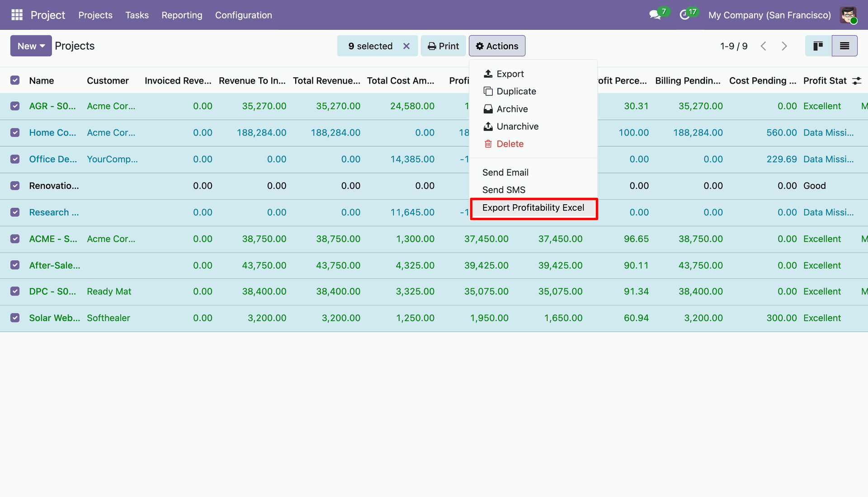The width and height of the screenshot is (868, 497).
Task: Open the activities clock icon
Action: pos(684,15)
